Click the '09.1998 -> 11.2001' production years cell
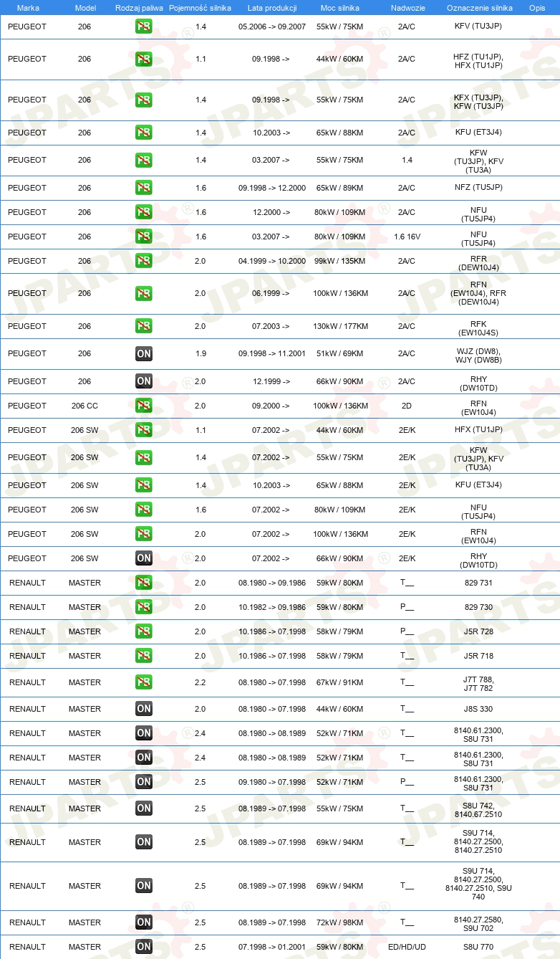The width and height of the screenshot is (560, 959). pyautogui.click(x=272, y=354)
